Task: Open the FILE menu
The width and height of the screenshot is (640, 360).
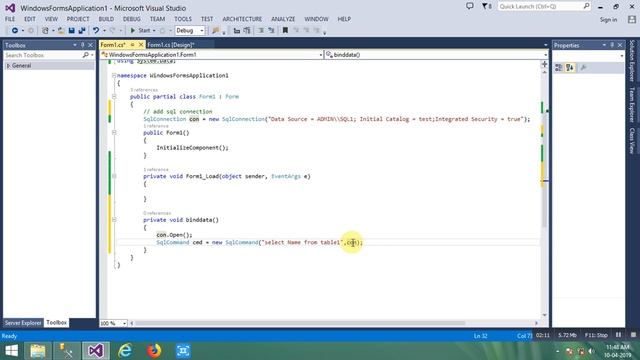Action: pyautogui.click(x=10, y=19)
